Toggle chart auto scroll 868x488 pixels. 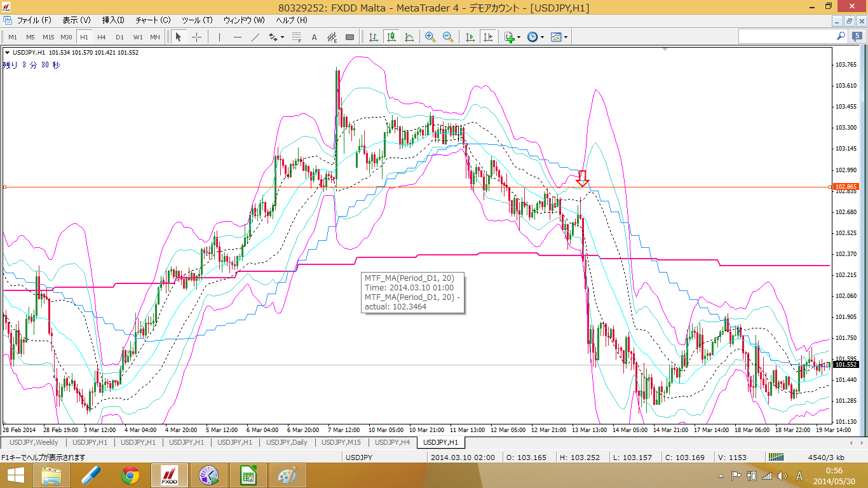click(470, 37)
